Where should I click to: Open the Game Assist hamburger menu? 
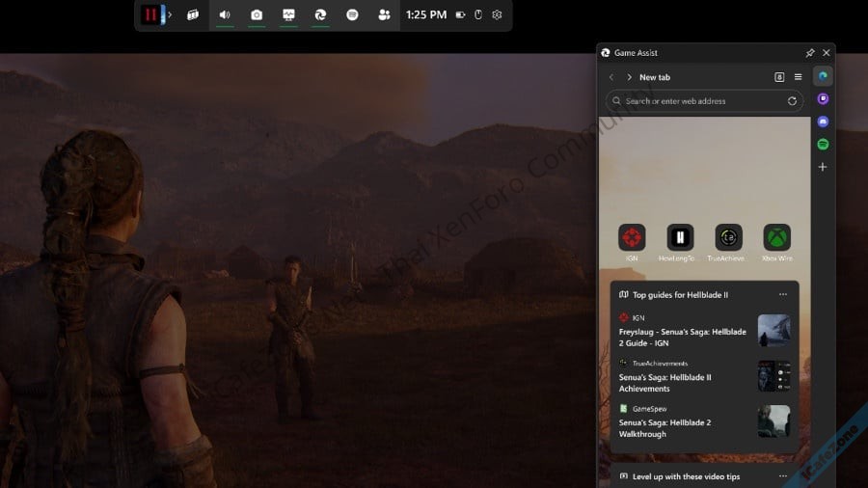798,77
